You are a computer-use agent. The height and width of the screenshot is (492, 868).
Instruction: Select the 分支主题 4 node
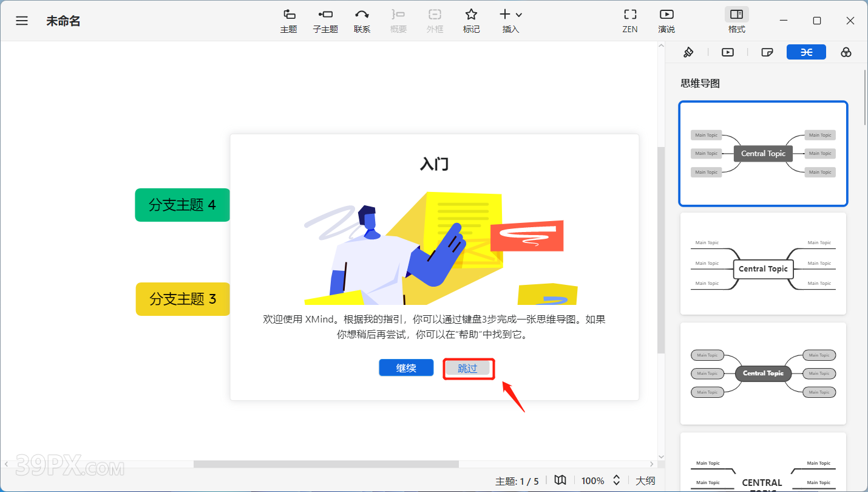point(182,205)
